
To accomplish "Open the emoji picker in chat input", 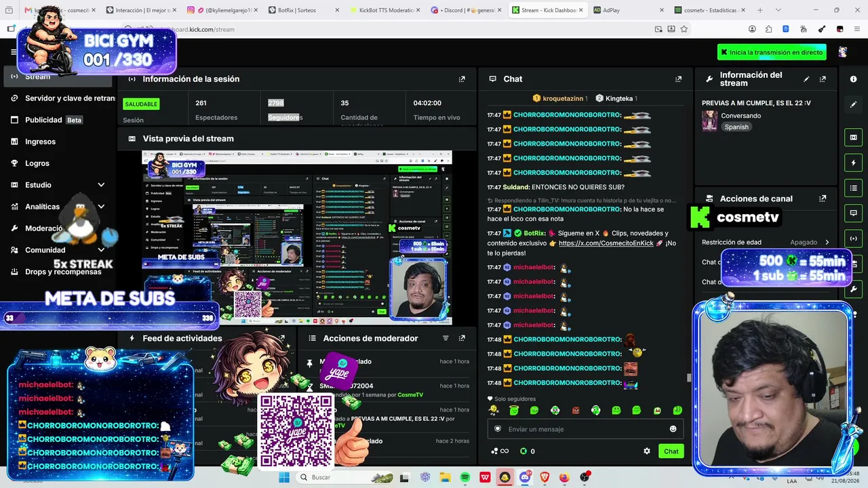I will (x=673, y=429).
